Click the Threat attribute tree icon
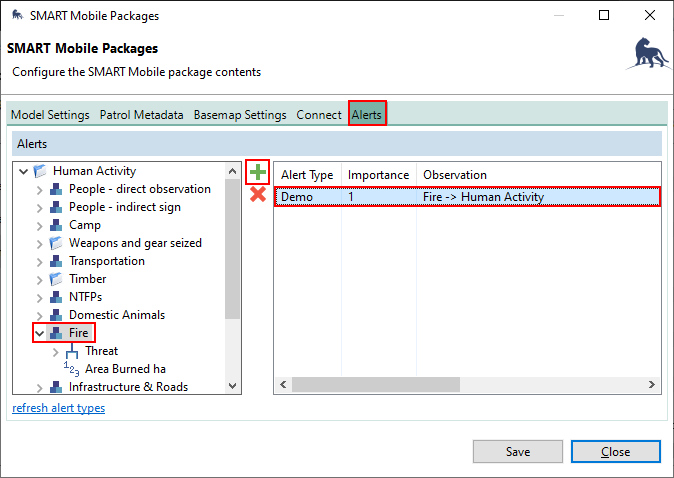The height and width of the screenshot is (478, 674). point(72,351)
